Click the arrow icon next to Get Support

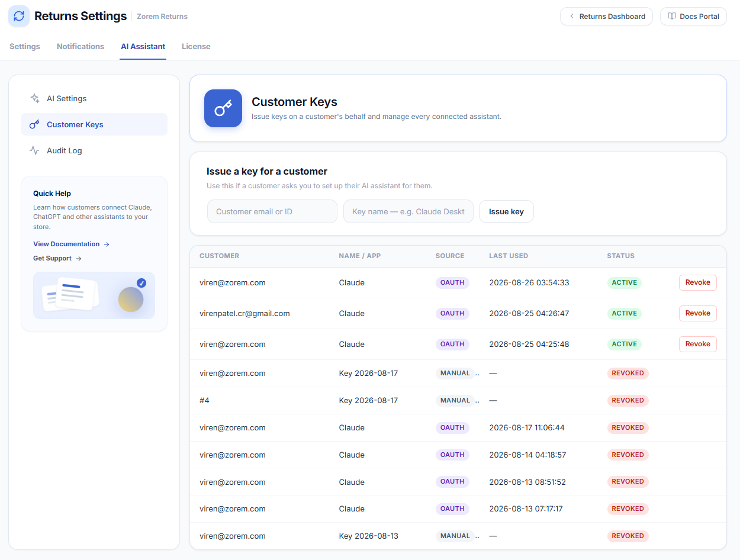[79, 258]
